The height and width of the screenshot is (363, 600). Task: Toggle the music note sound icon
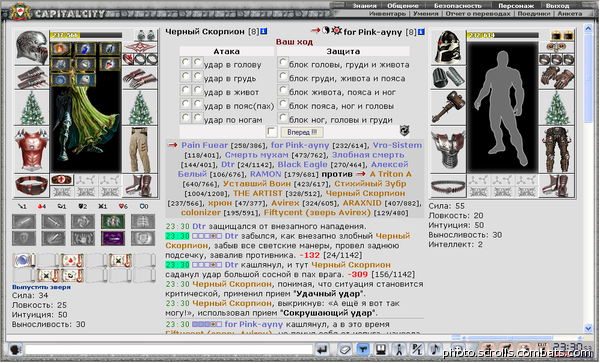coord(435,349)
